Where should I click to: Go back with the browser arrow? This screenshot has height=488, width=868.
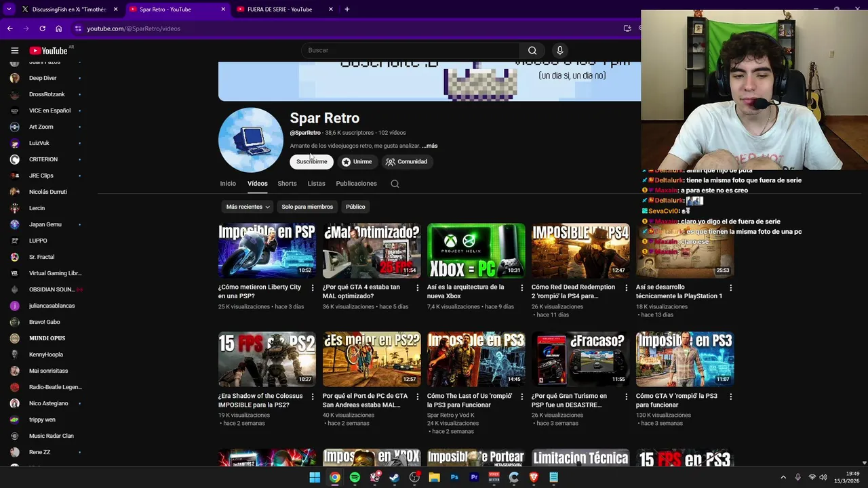point(9,28)
